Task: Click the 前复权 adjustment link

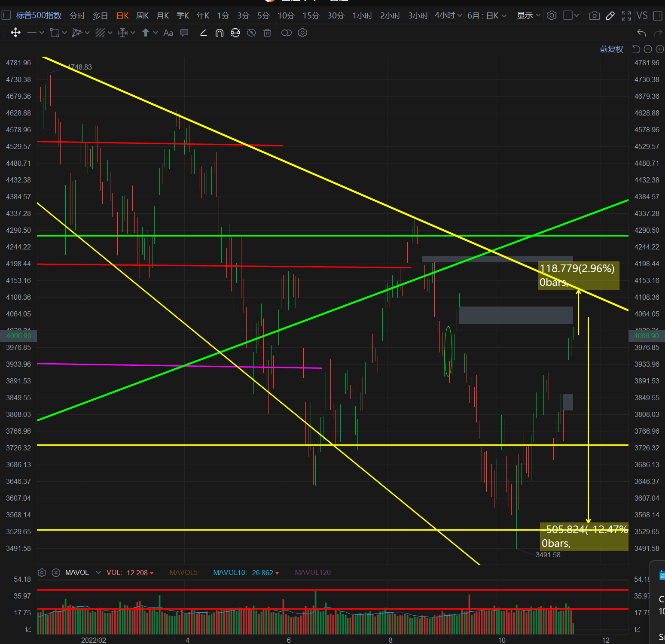Action: (x=611, y=49)
